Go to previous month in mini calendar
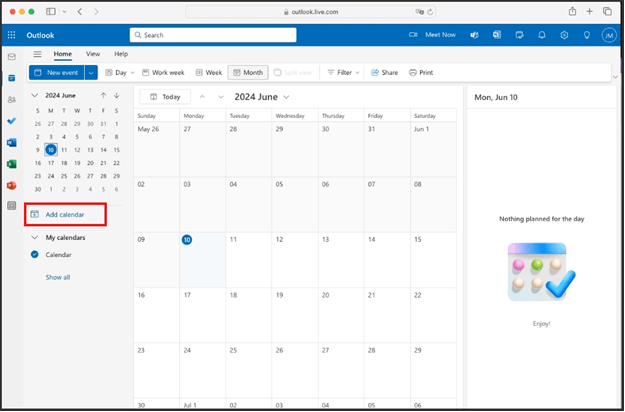 (x=104, y=95)
